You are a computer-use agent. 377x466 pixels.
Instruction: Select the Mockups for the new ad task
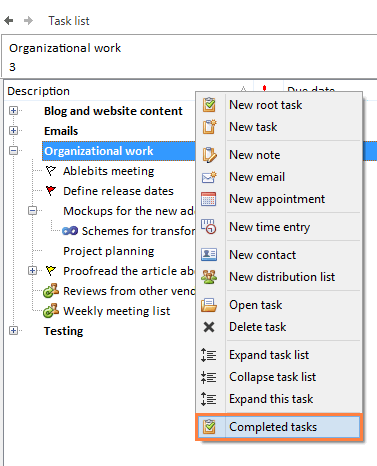point(129,211)
